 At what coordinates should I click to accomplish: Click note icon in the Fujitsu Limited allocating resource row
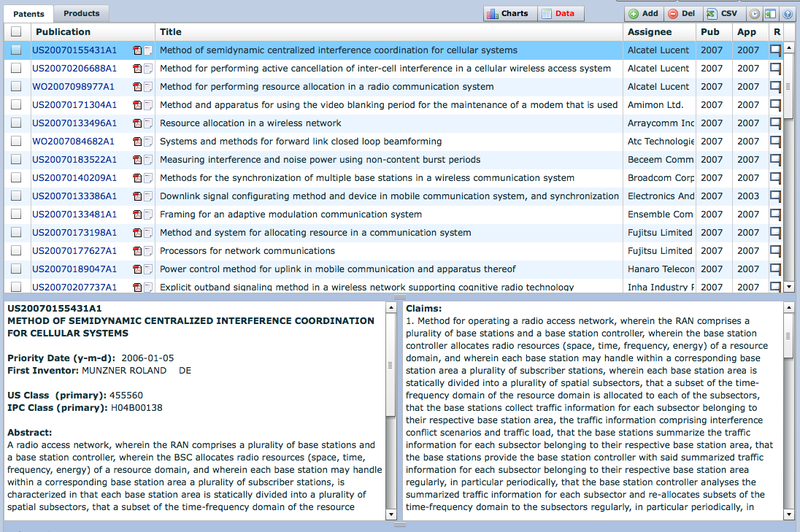pos(776,233)
